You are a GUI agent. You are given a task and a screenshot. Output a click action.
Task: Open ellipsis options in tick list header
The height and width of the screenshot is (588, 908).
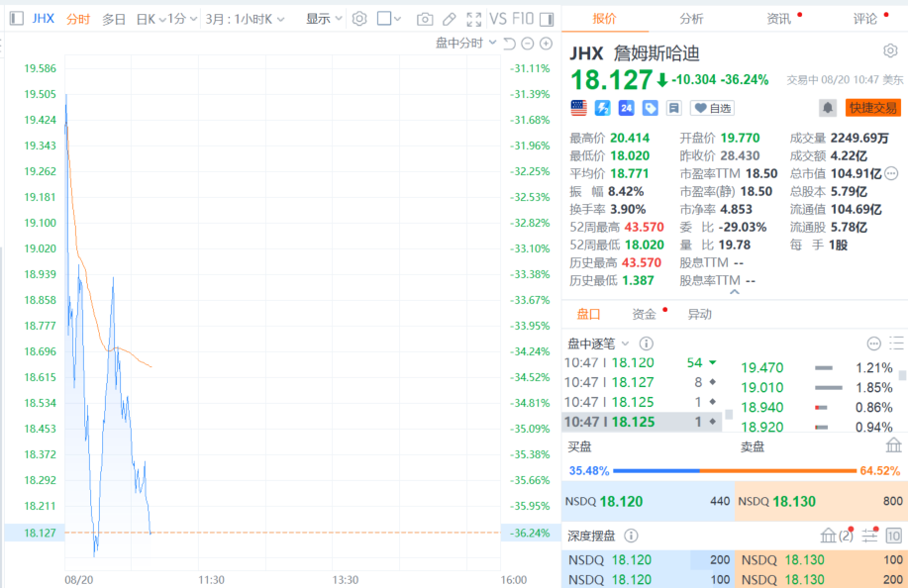[873, 343]
